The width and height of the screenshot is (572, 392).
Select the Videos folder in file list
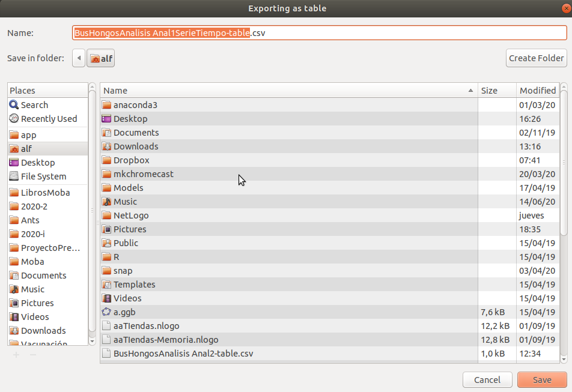(330, 298)
